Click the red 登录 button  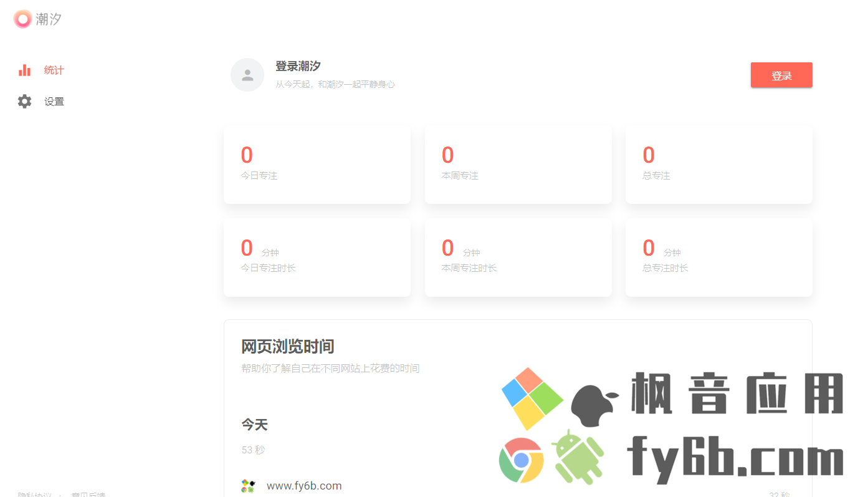tap(781, 75)
